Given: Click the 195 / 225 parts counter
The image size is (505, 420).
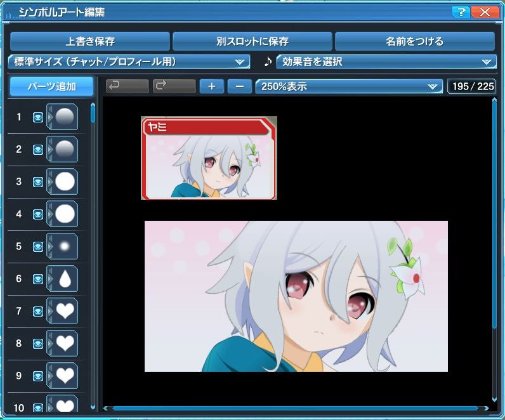Looking at the screenshot, I should pyautogui.click(x=472, y=86).
